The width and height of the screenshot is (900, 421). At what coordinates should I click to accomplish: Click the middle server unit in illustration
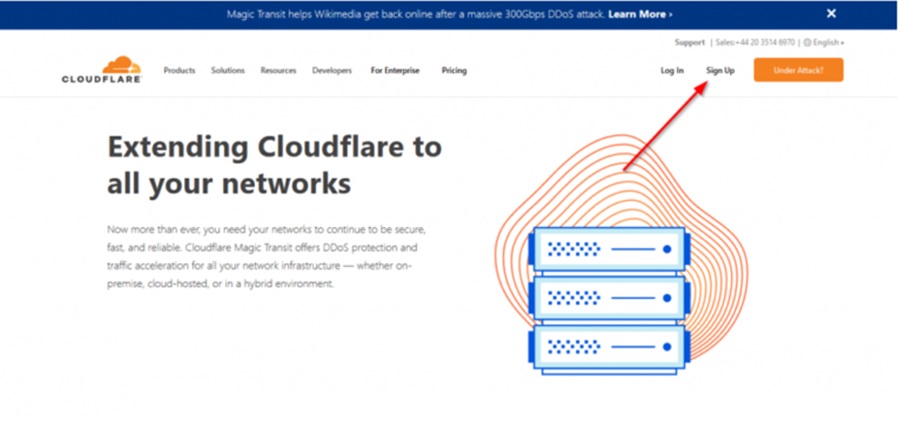coord(607,297)
